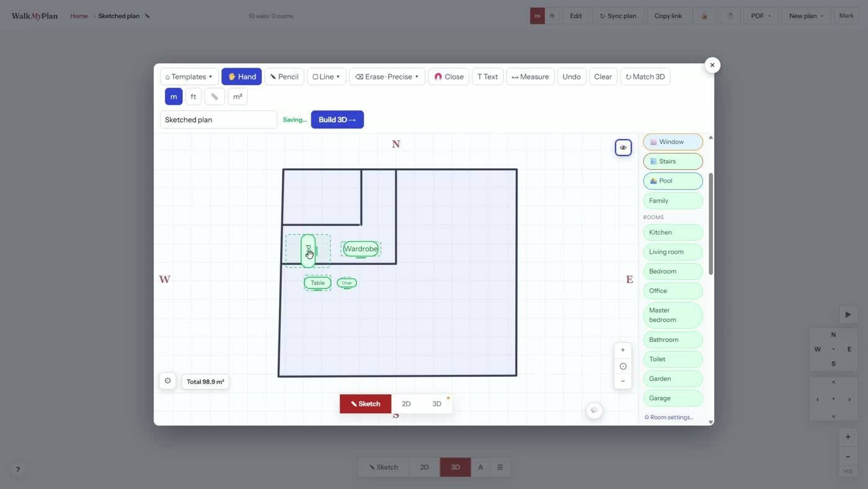Select the Kitchen room label
868x489 pixels.
click(x=673, y=233)
